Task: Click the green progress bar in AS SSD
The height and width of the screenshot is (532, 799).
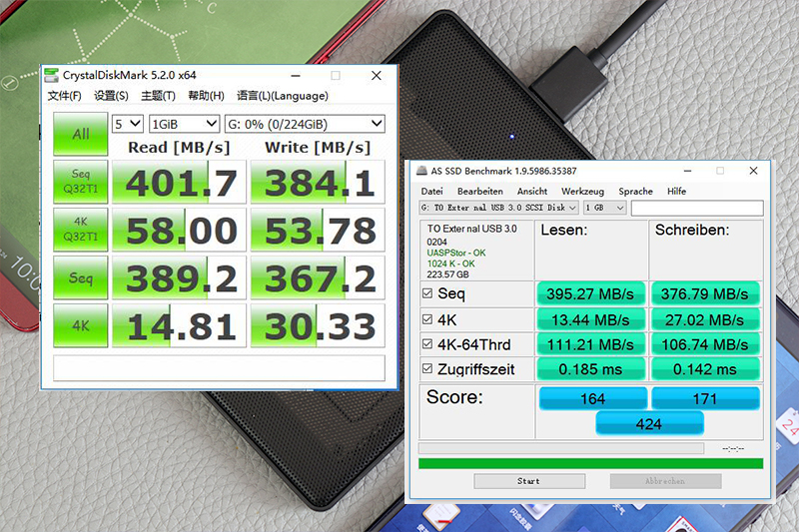Action: click(590, 463)
